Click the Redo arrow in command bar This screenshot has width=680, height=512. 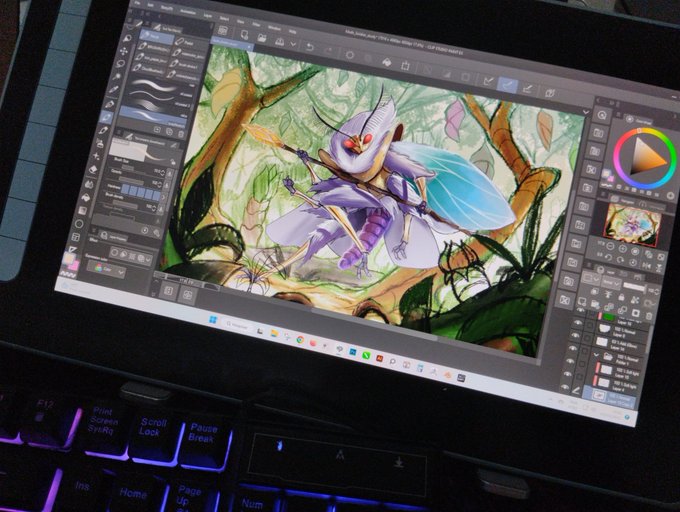point(329,51)
